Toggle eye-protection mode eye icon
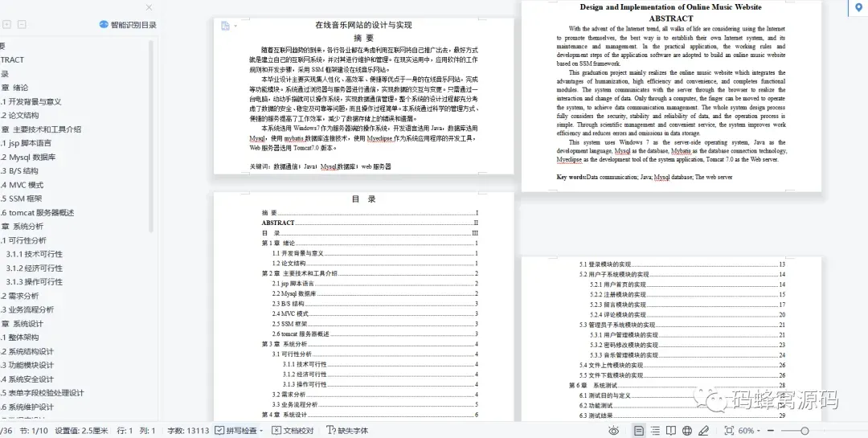 point(613,431)
